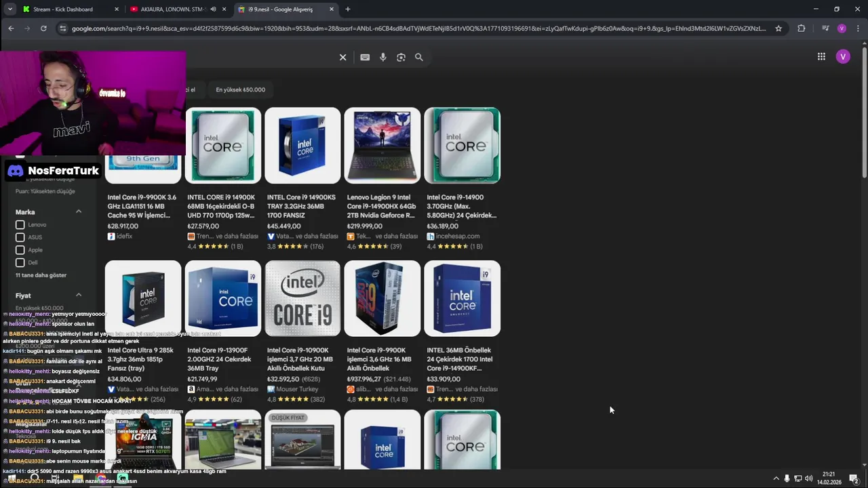Screen dimensions: 868x488
Task: Select the i9 9.nesil Google Alışveriş tab
Action: click(x=285, y=9)
